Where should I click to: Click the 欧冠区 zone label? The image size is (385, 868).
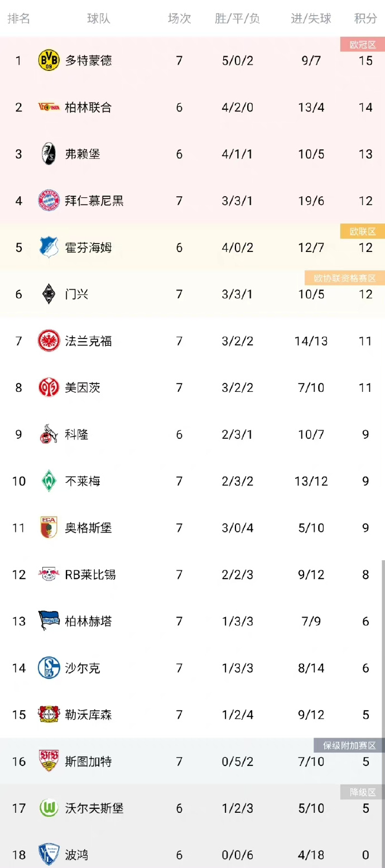363,45
